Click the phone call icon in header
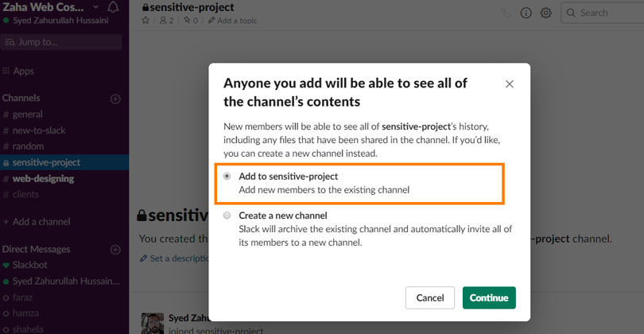644x334 pixels. (507, 13)
